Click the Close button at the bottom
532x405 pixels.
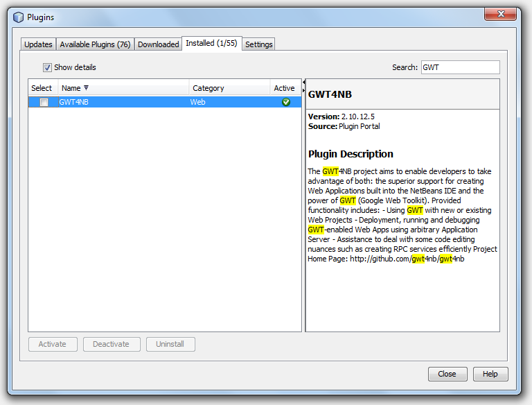pos(447,374)
